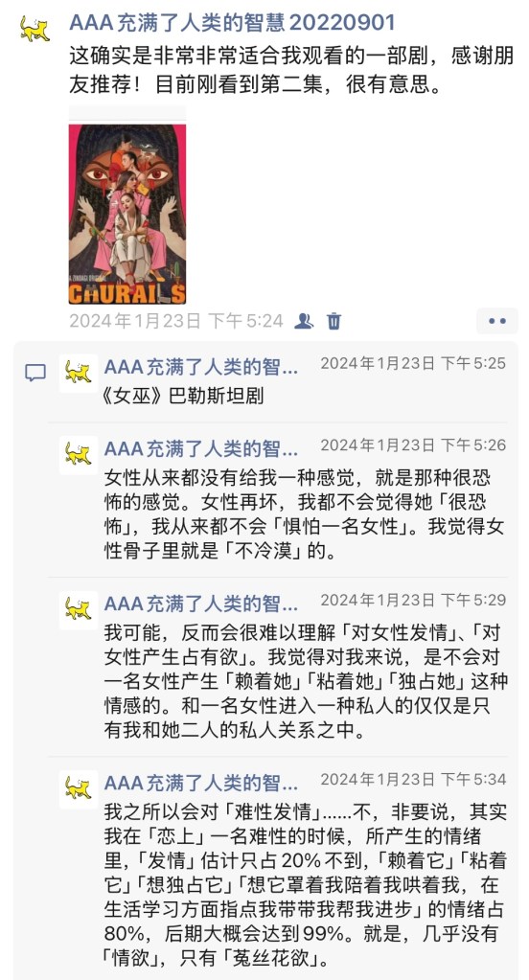Open the main post author name link
The image size is (529, 980).
(232, 22)
